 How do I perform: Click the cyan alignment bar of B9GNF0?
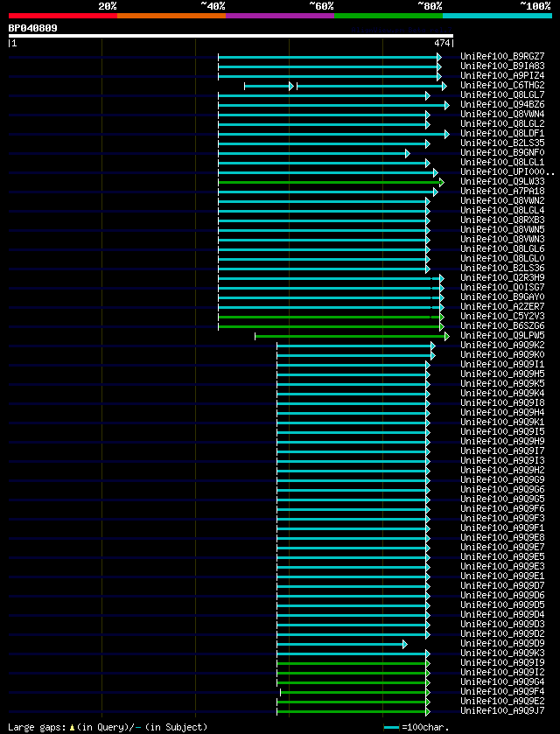[314, 154]
